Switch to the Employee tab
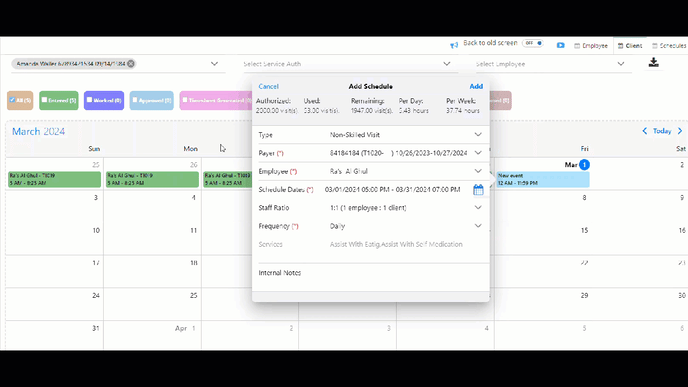 [x=591, y=46]
